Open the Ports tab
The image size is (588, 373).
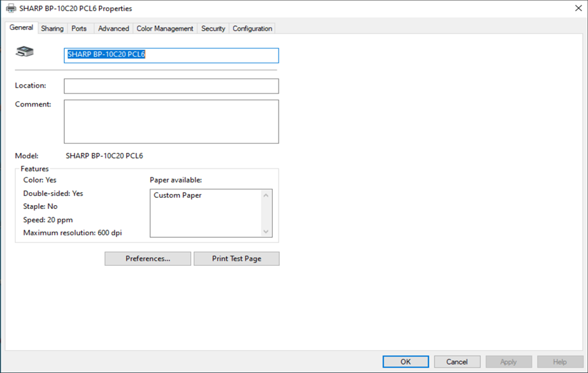[x=79, y=29]
